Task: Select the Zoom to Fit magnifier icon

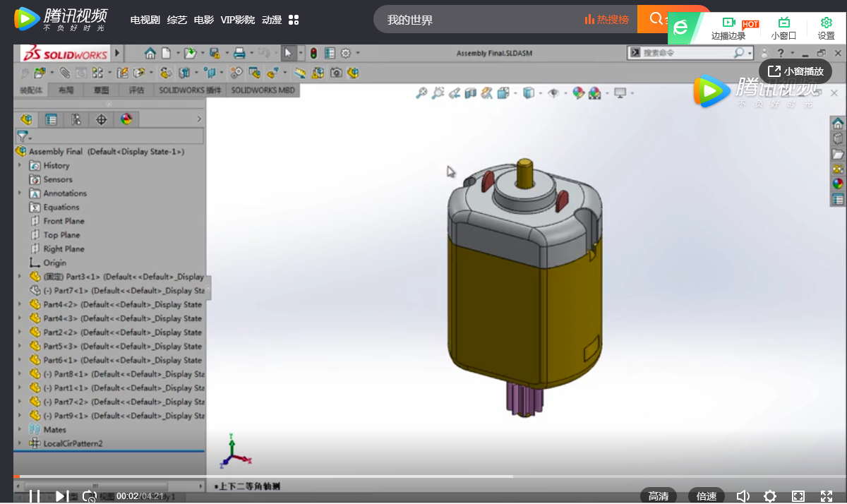Action: (x=422, y=92)
